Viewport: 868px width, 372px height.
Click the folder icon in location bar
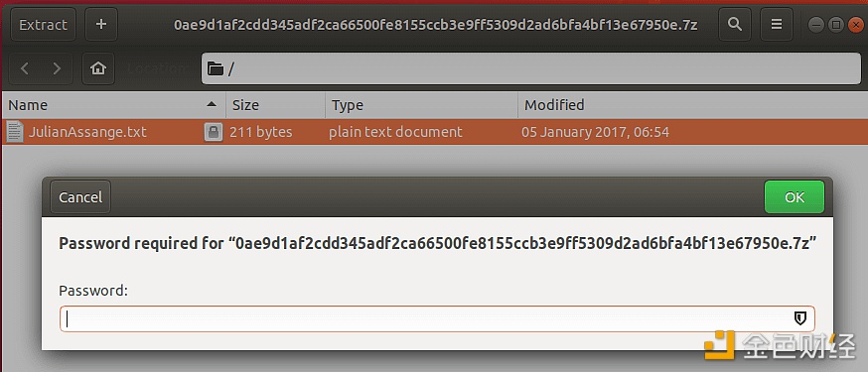coord(216,69)
